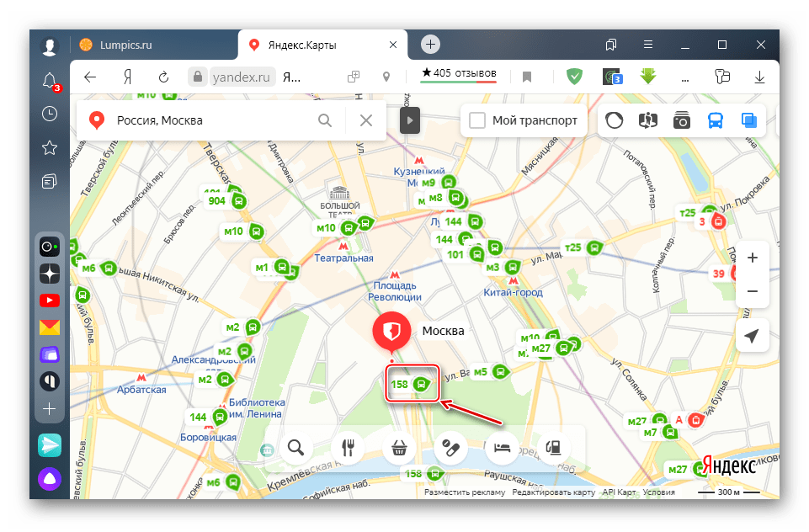This screenshot has width=809, height=532.
Task: Open a new browser tab
Action: [430, 45]
